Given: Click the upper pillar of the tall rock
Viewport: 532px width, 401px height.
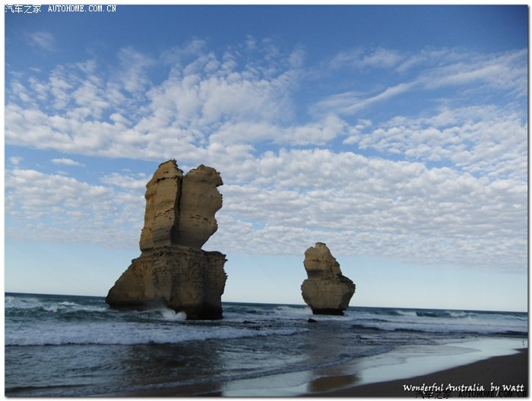Looking at the screenshot, I should 162,204.
